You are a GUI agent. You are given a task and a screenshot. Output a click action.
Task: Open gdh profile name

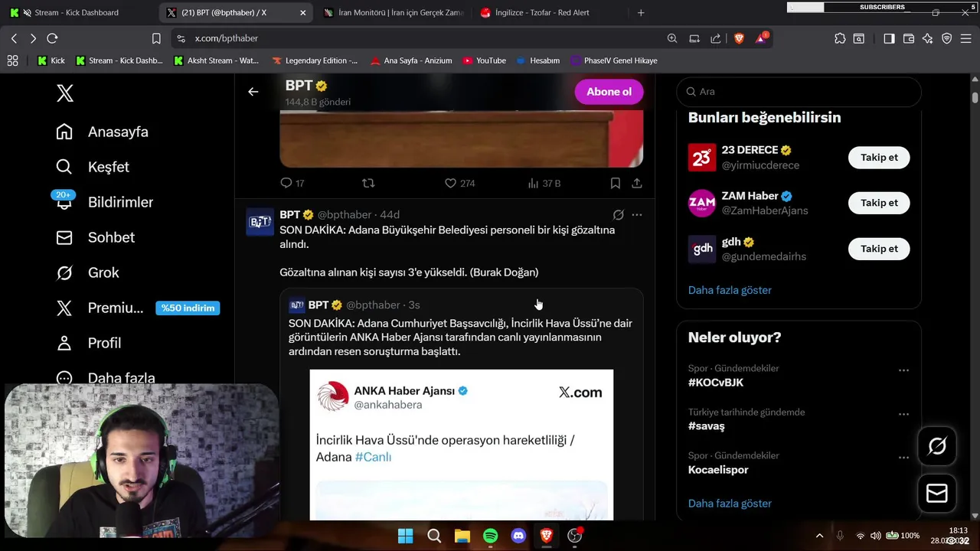pyautogui.click(x=731, y=242)
